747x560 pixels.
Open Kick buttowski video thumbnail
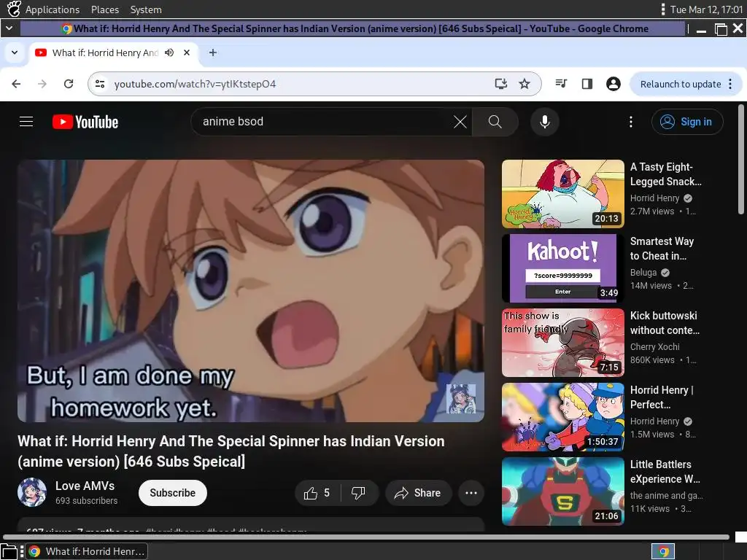click(562, 343)
